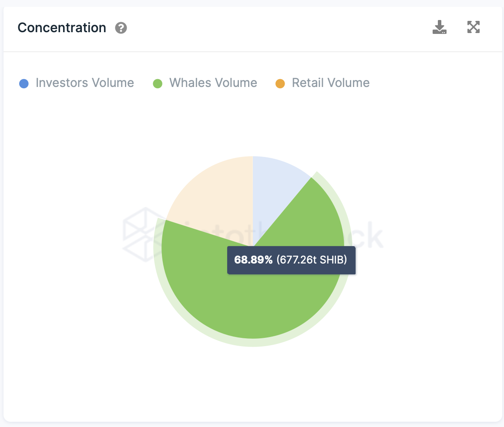Click the help question mark icon
The image size is (504, 427).
tap(121, 28)
